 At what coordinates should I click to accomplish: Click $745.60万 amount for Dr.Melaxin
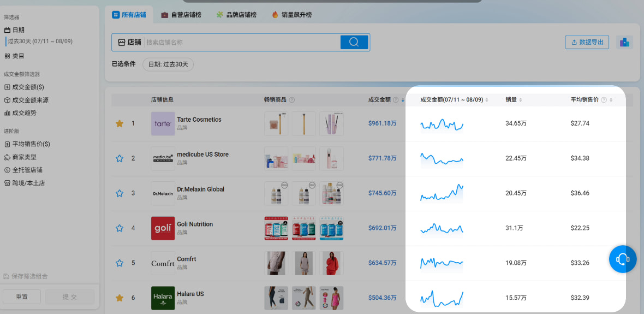(383, 193)
